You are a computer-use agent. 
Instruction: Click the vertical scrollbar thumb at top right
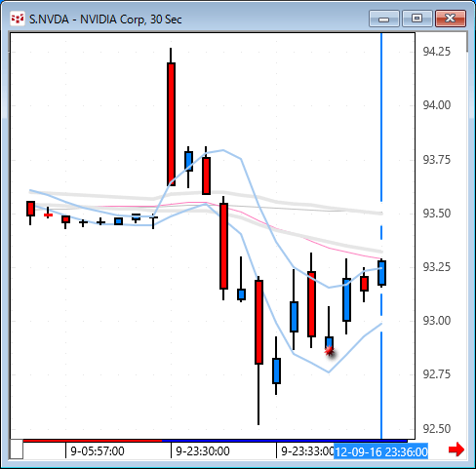click(x=467, y=42)
